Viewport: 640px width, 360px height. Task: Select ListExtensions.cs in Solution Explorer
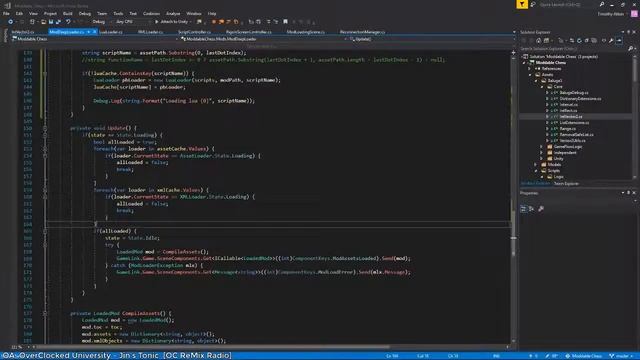(x=574, y=122)
